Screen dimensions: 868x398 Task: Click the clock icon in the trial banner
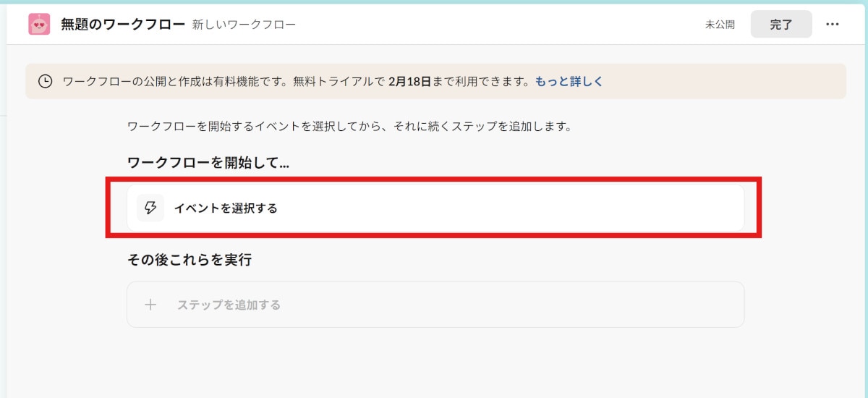pyautogui.click(x=45, y=81)
